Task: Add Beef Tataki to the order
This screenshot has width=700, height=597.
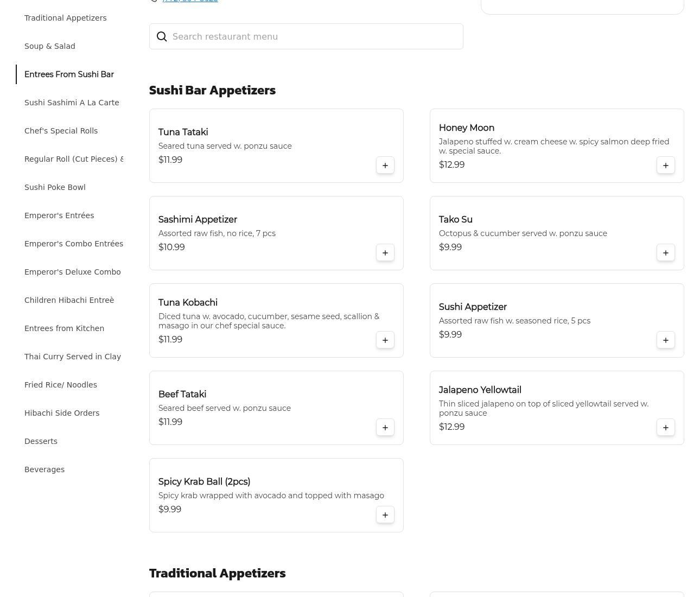Action: [x=385, y=428]
